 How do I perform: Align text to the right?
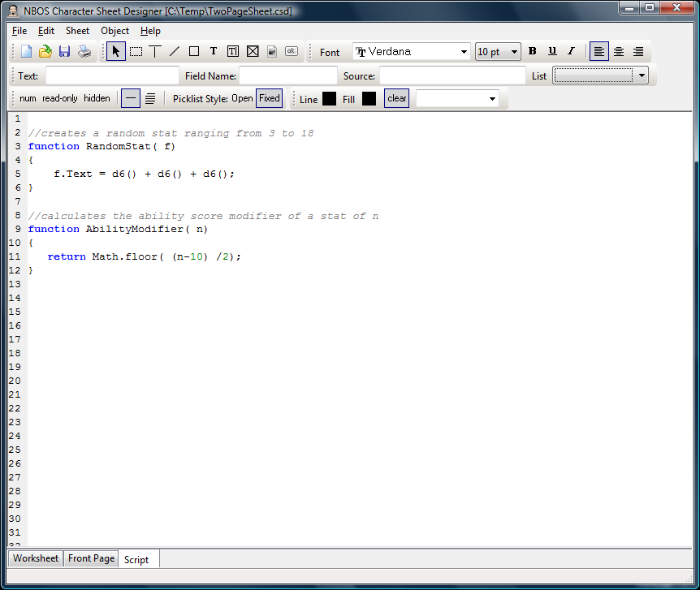point(638,52)
